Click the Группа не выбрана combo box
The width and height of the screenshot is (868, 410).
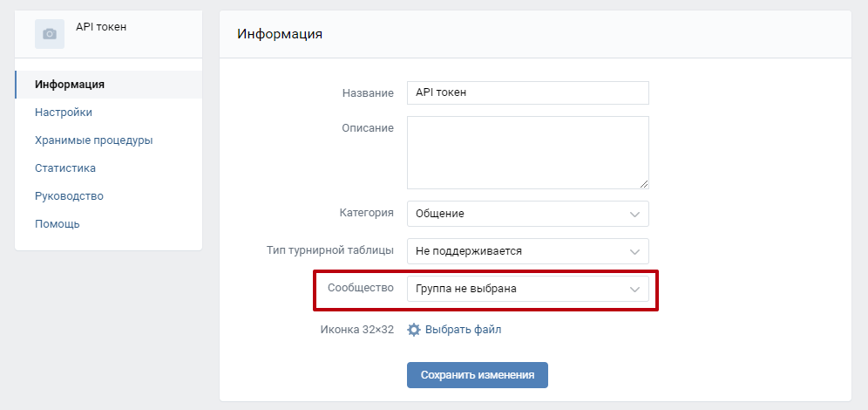pyautogui.click(x=527, y=290)
